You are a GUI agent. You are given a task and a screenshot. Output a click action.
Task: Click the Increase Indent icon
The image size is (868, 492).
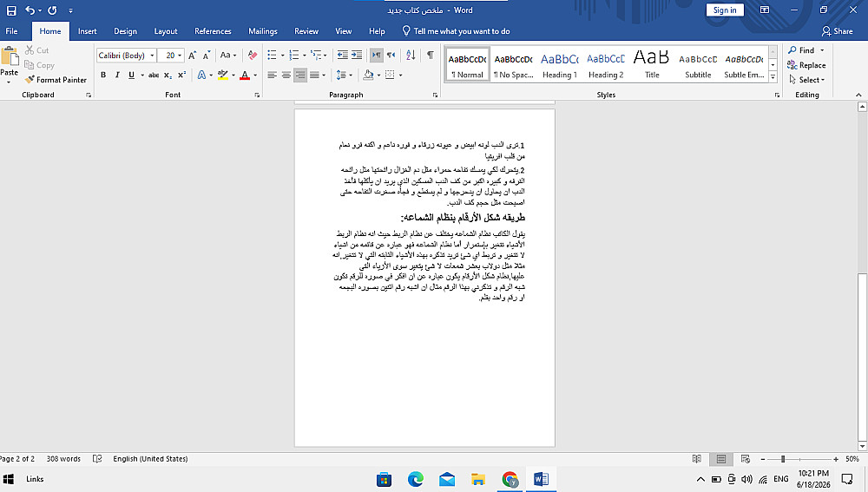[357, 56]
